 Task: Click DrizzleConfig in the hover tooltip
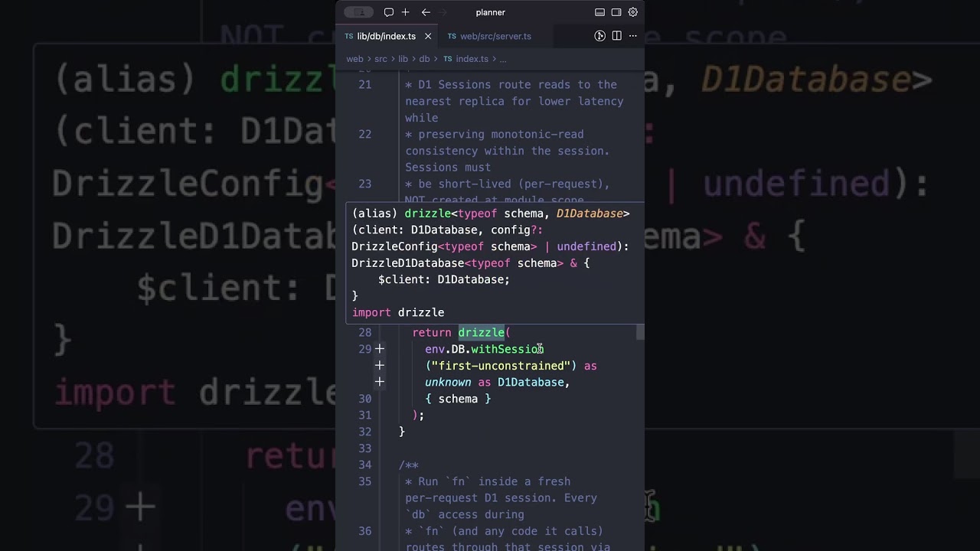(x=394, y=246)
